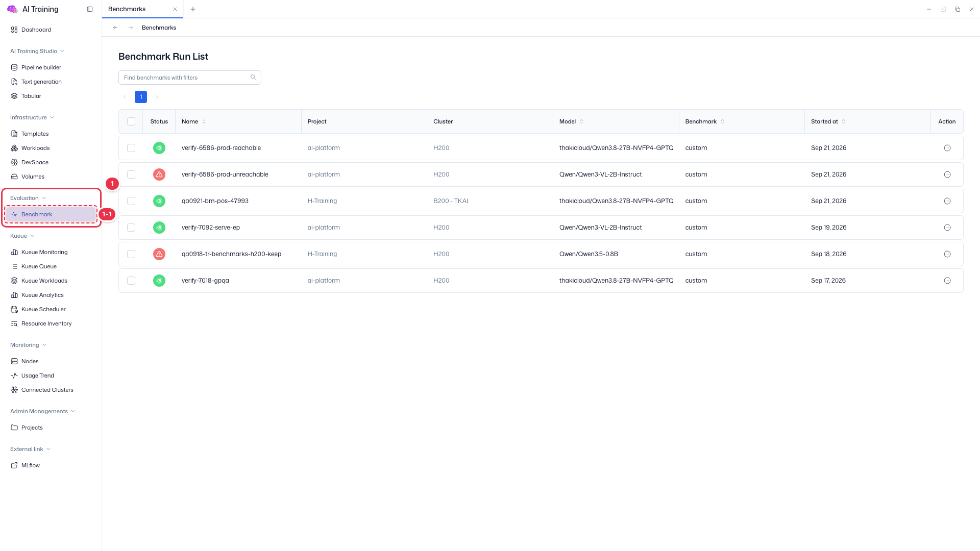The height and width of the screenshot is (551, 980).
Task: Click search magnifier icon in filter box
Action: pyautogui.click(x=253, y=78)
